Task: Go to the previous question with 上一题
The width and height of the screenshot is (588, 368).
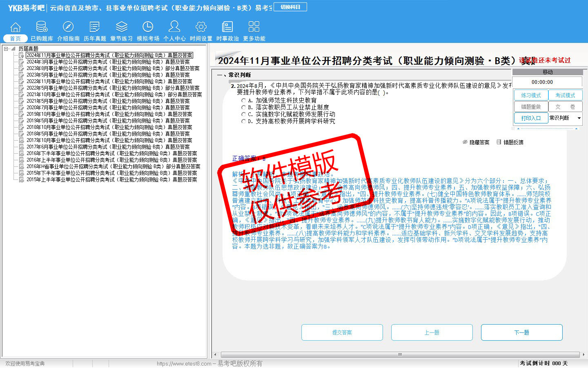Action: [x=432, y=332]
